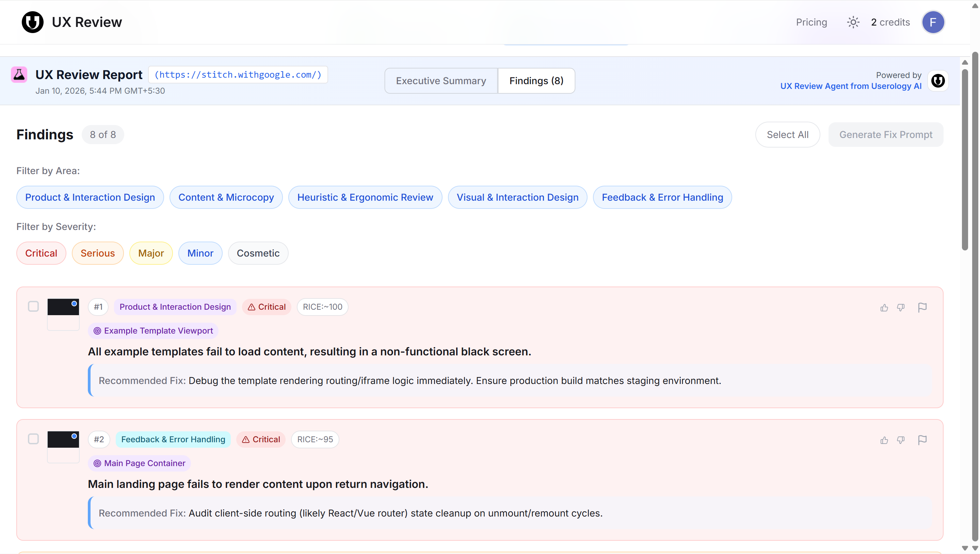Switch to the Executive Summary tab
Viewport: 980px width, 554px height.
pyautogui.click(x=441, y=80)
